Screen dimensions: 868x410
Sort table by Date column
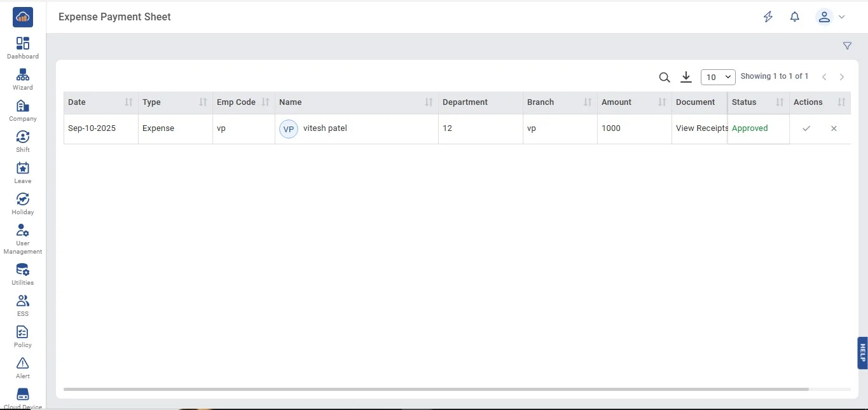128,102
